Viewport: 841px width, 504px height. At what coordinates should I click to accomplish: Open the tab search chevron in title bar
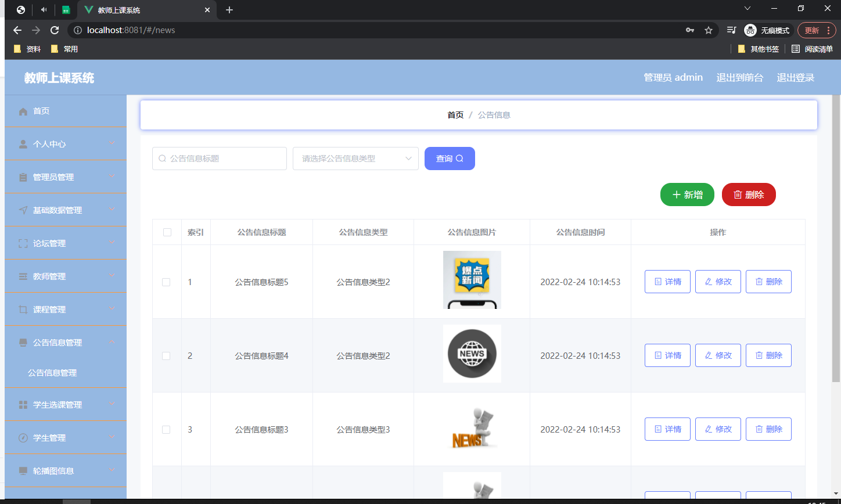tap(747, 8)
